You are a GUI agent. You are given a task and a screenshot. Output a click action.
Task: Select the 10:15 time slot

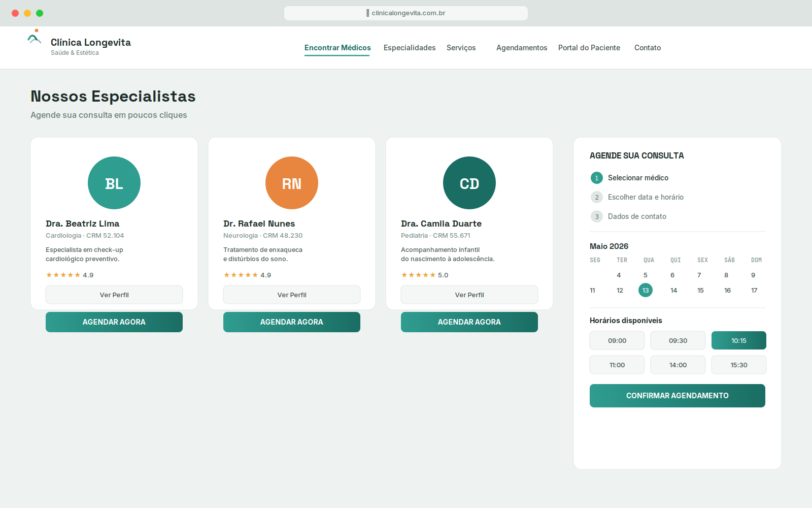coord(739,340)
